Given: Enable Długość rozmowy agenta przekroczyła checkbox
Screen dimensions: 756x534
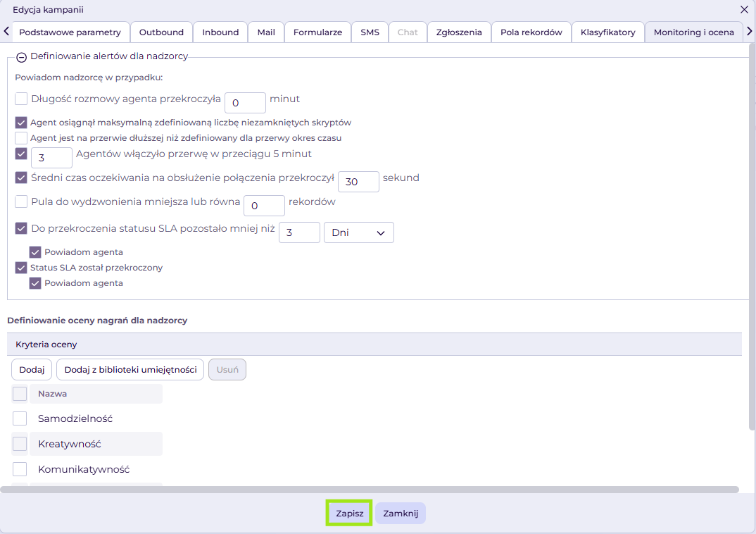Looking at the screenshot, I should [x=21, y=99].
